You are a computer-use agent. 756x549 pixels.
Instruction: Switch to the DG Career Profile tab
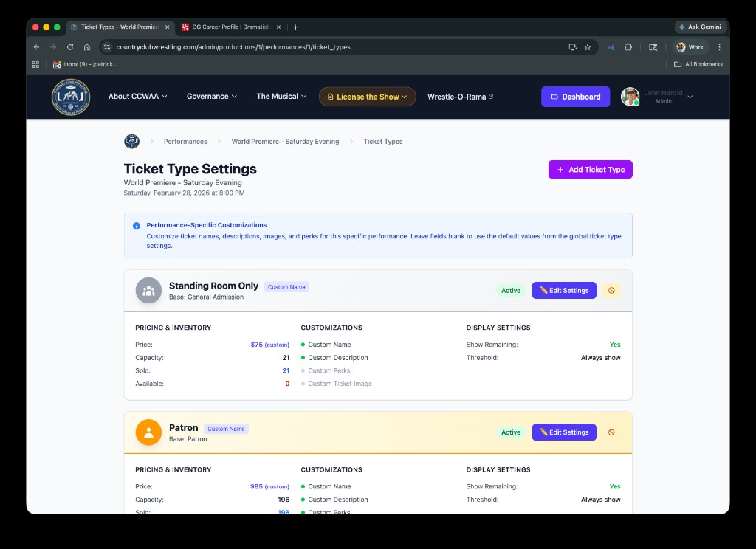[x=229, y=27]
